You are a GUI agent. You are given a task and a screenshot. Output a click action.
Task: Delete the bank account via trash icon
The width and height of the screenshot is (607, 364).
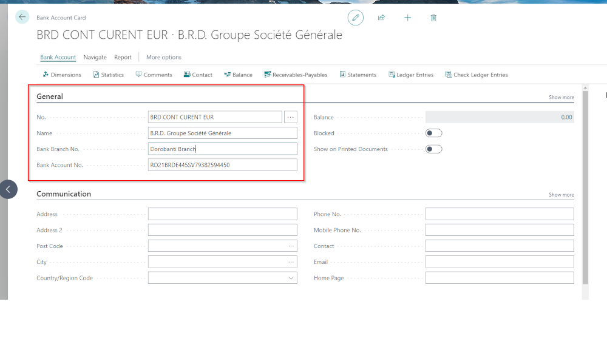click(x=433, y=18)
